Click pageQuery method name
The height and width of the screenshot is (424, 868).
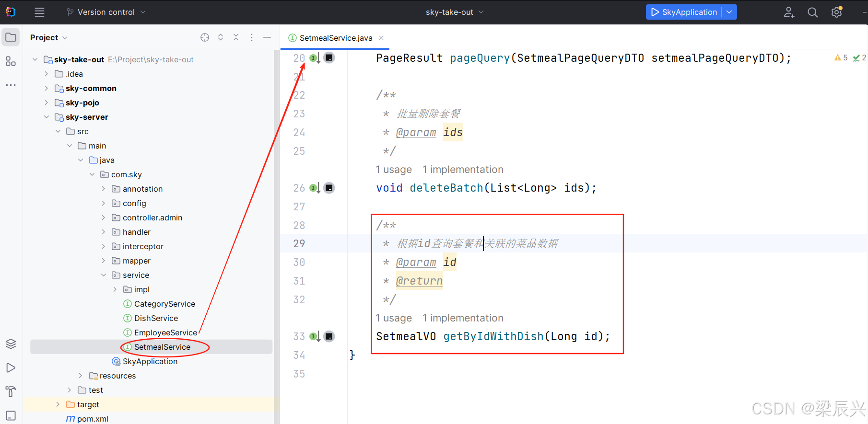point(480,58)
